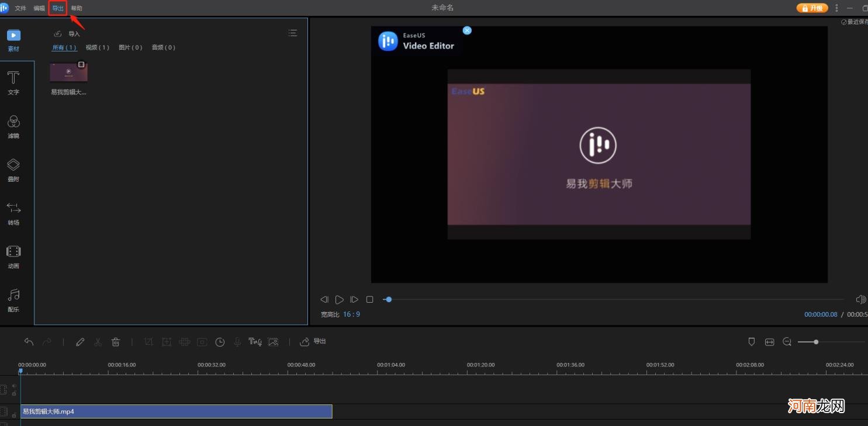Close the EaseUS Video Editor ad banner

click(467, 30)
